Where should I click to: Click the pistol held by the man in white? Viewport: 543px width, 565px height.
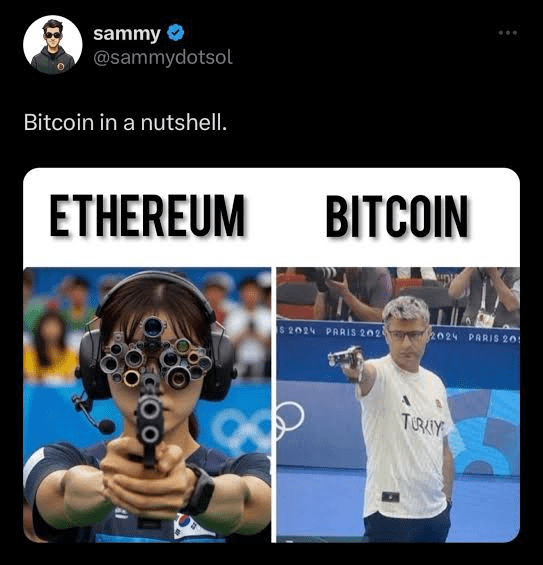click(x=345, y=359)
